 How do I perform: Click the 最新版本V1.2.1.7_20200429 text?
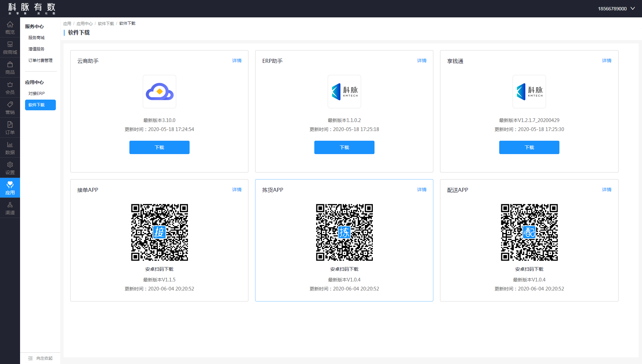pos(529,120)
